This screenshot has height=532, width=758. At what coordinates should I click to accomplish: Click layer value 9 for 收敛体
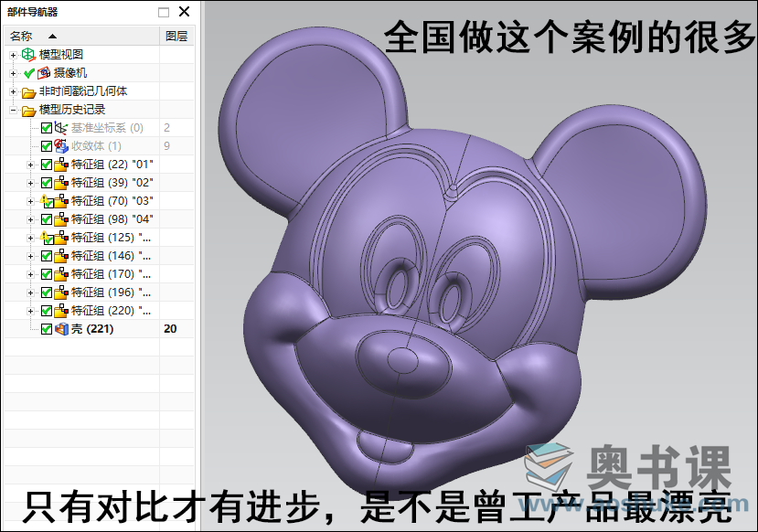(x=166, y=146)
